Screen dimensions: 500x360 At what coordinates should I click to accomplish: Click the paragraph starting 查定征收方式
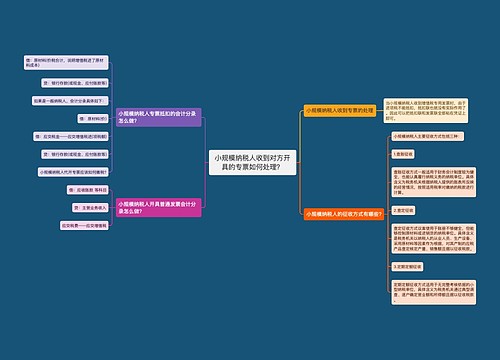(434, 239)
